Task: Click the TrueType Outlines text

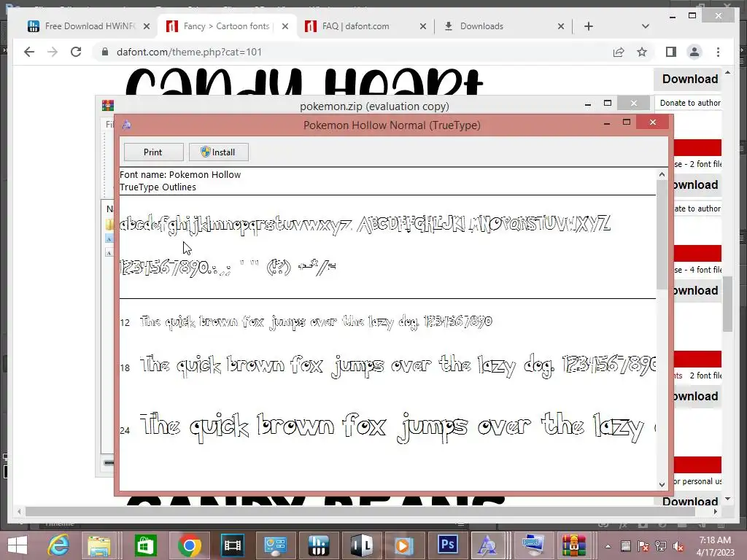Action: pos(158,187)
